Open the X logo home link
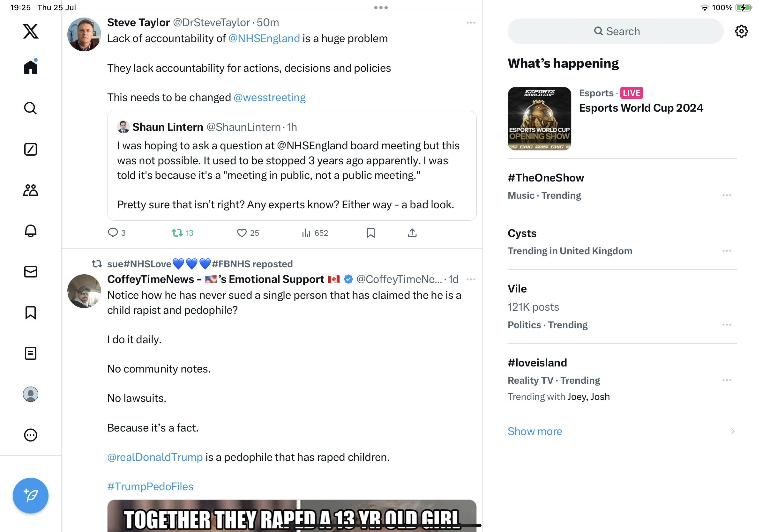The width and height of the screenshot is (762, 532). [31, 31]
